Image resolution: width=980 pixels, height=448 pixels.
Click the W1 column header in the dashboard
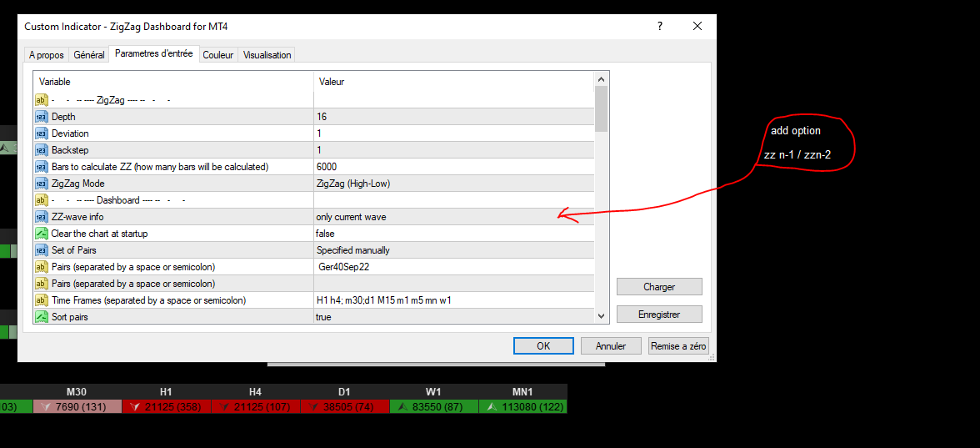tap(433, 392)
